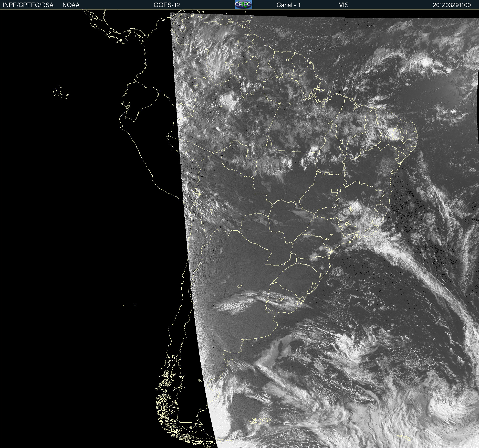The height and width of the screenshot is (448, 479).
Task: Click the timestamp 201203291100
Action: 452,5
